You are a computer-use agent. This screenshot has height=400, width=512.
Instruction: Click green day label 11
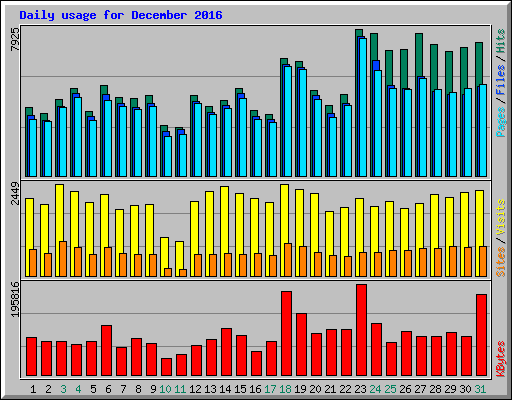coord(180,389)
